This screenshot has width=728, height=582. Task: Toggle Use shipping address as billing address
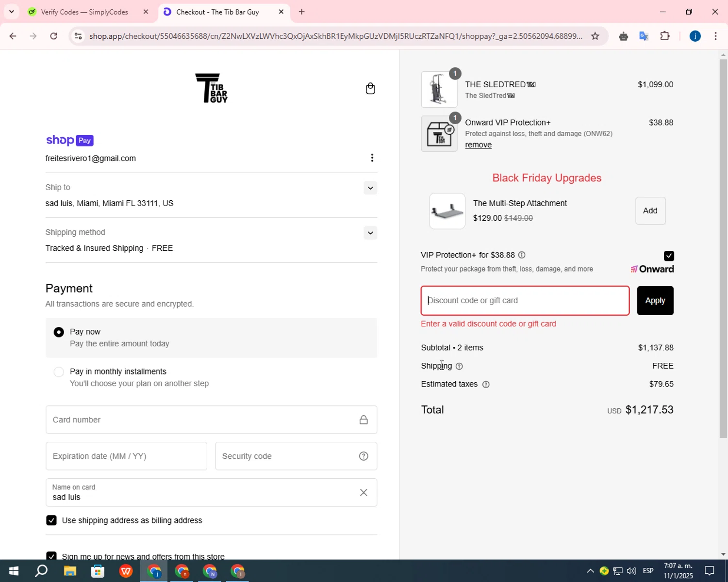(x=51, y=520)
